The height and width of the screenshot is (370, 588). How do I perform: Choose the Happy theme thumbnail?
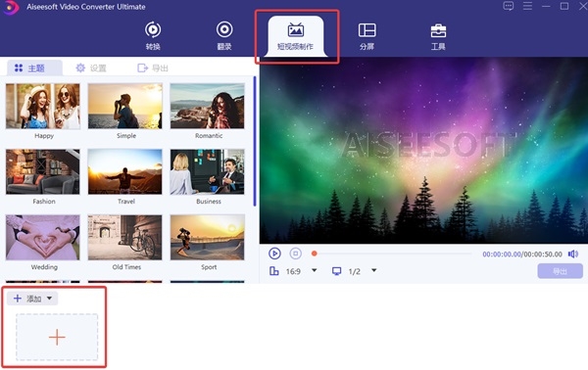pos(43,107)
